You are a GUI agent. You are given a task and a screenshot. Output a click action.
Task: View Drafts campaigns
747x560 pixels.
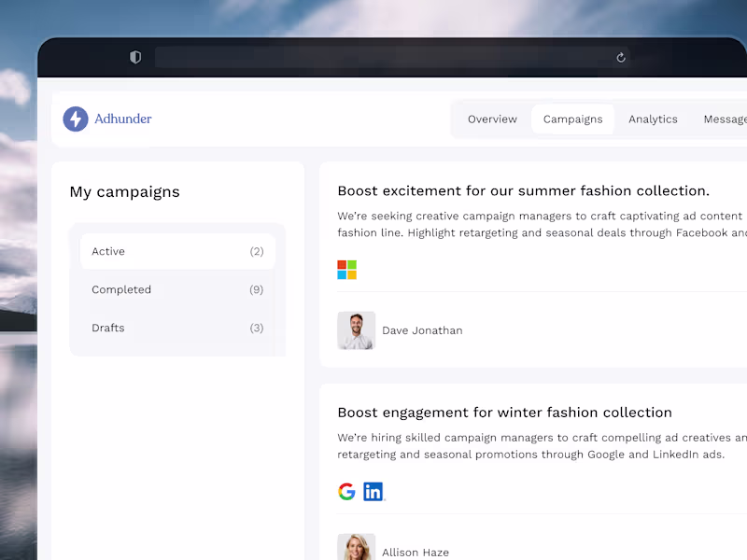pos(177,328)
